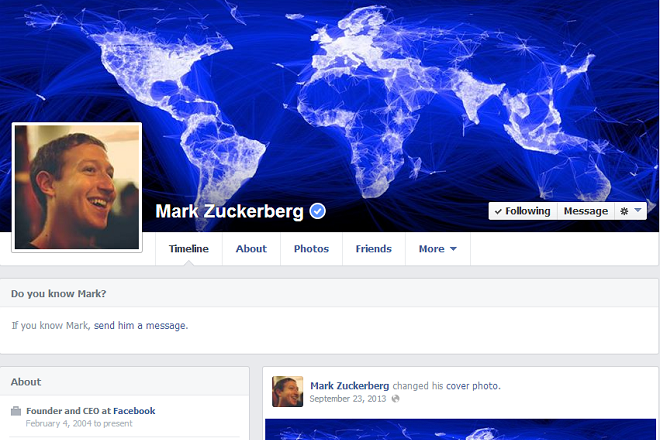Toggle the Following button
The height and width of the screenshot is (440, 660).
pos(523,211)
